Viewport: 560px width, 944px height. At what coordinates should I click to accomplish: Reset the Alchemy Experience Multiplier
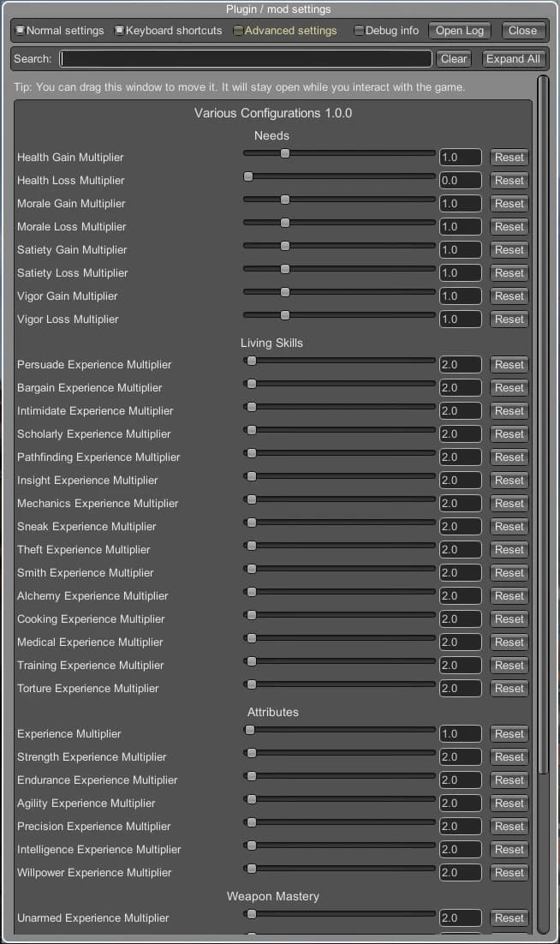(x=509, y=596)
